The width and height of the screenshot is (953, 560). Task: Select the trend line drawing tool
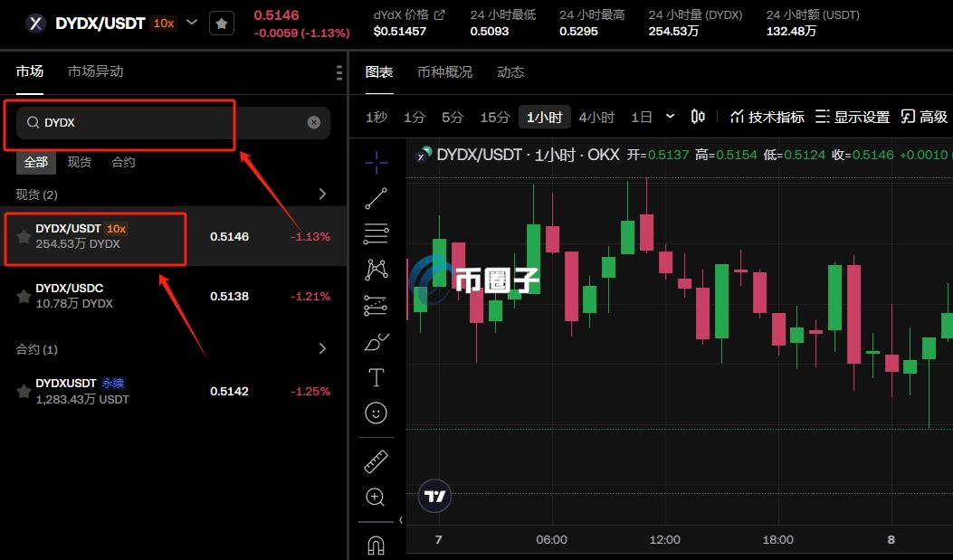click(x=376, y=198)
